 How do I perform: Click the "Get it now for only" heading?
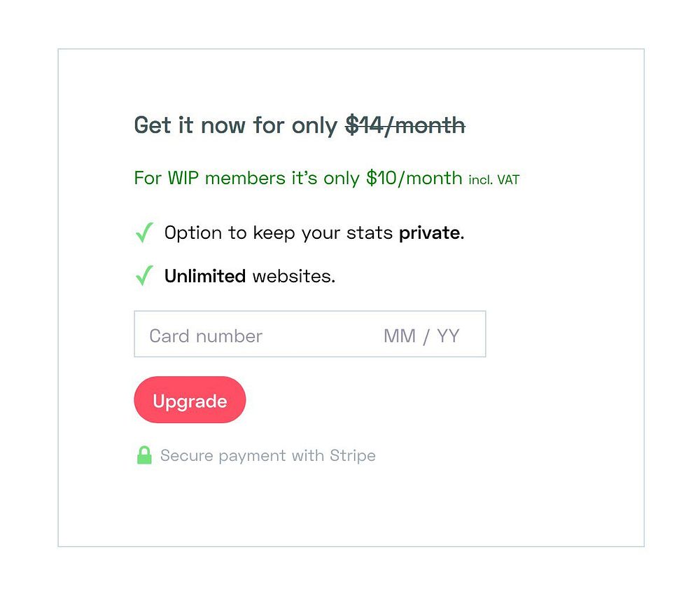236,125
